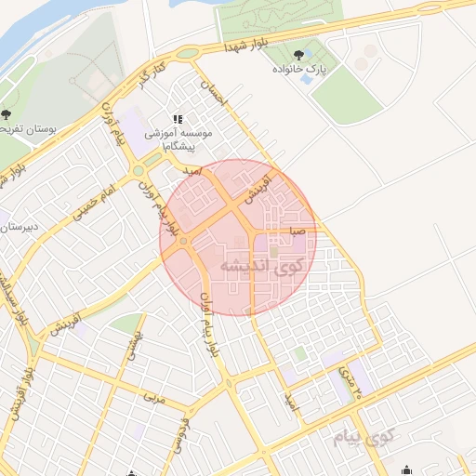Image resolution: width=476 pixels, height=476 pixels.
Task: Click the blue pond in پارک خانواده
Action: tap(307, 79)
